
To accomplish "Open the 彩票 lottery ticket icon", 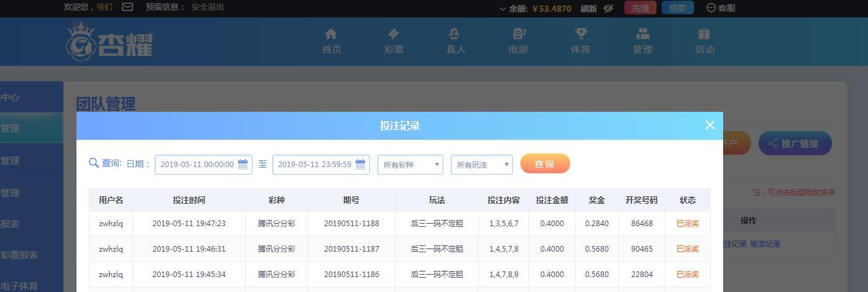I will click(x=394, y=34).
